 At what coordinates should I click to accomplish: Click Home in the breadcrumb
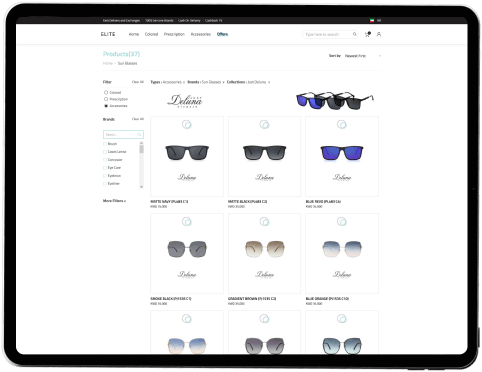pyautogui.click(x=108, y=63)
